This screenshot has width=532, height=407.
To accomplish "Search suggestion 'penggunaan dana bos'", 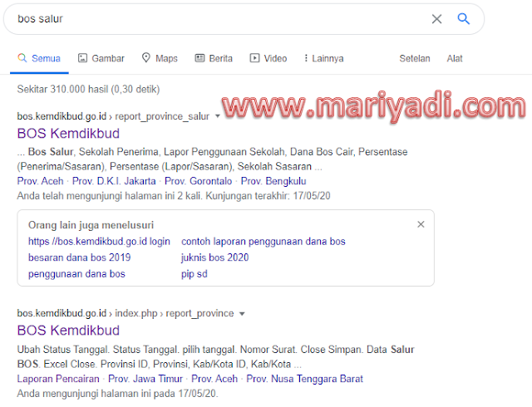I will [x=76, y=274].
